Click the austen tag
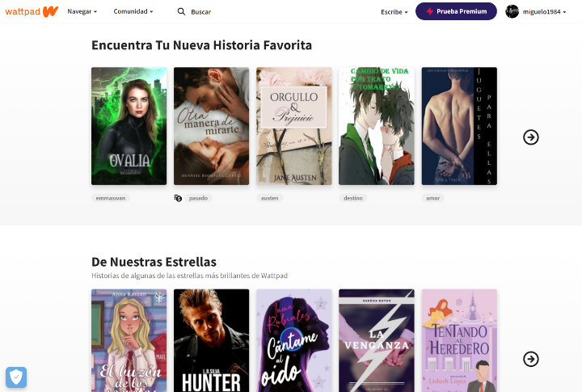This screenshot has height=392, width=582. click(269, 198)
